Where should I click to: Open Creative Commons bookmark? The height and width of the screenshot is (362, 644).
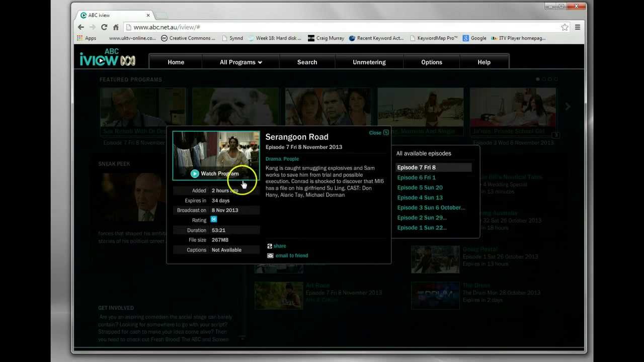(188, 38)
